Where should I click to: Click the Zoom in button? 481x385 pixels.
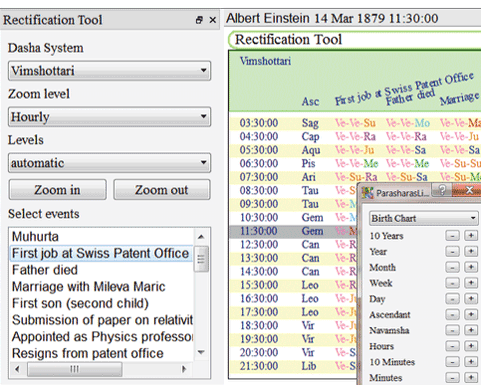coord(58,190)
